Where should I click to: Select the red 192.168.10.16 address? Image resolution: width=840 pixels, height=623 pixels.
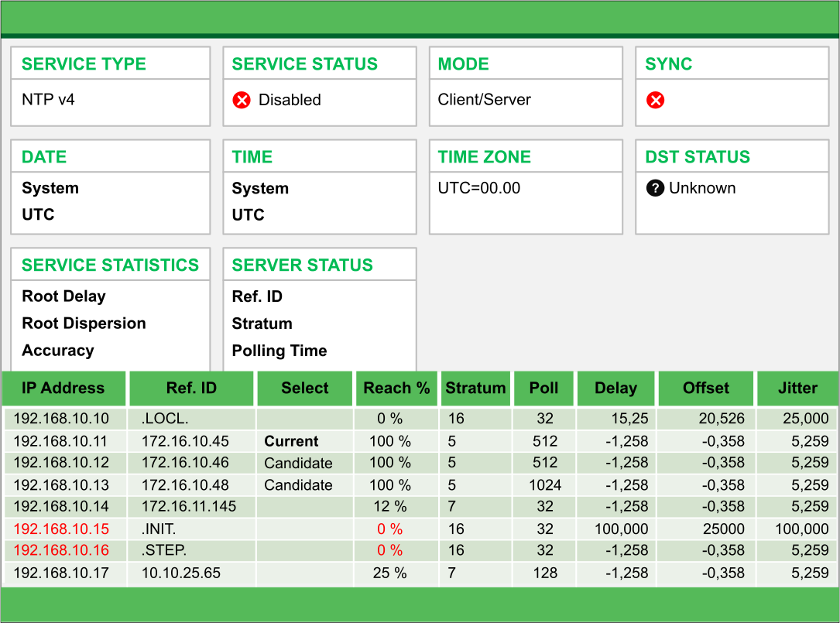point(61,551)
